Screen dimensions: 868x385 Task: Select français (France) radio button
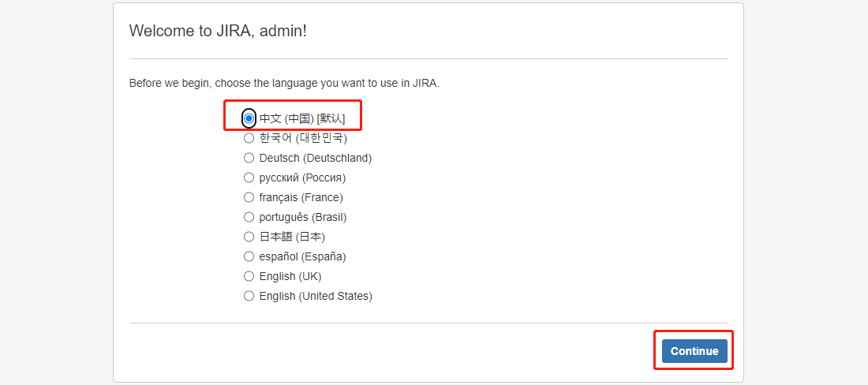tap(249, 197)
